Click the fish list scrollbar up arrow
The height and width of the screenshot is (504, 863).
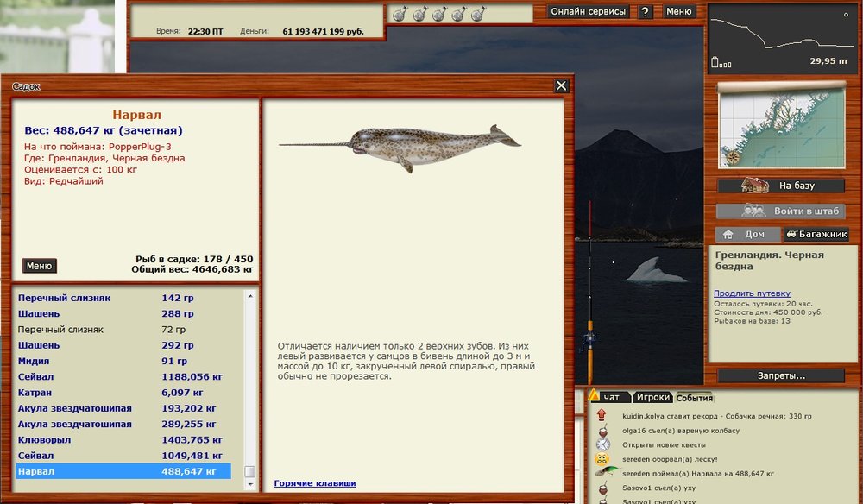(250, 294)
